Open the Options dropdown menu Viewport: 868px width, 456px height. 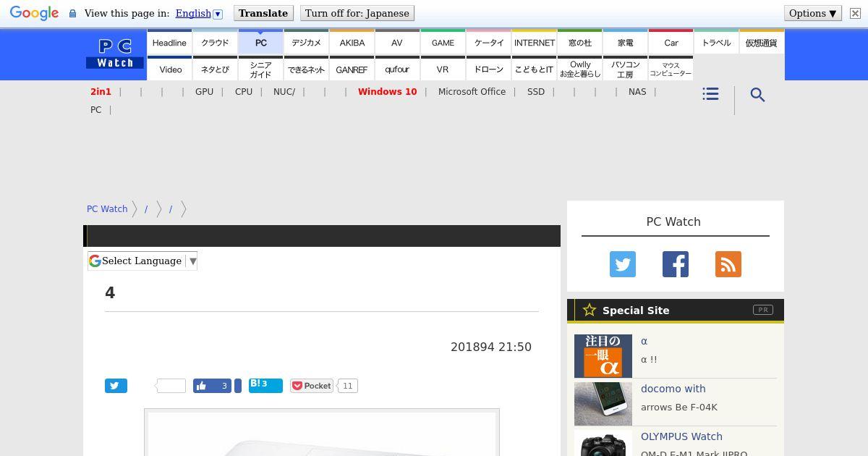click(x=813, y=13)
